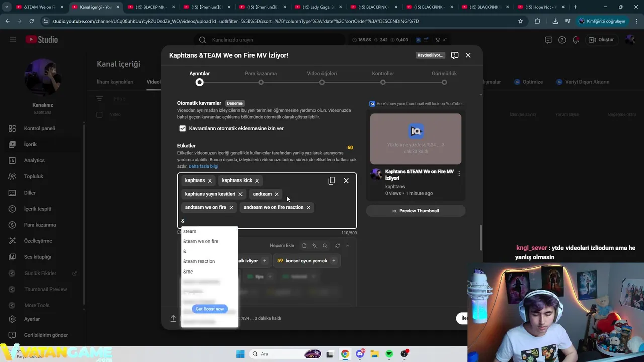Click the Get Boost now button

[210, 309]
